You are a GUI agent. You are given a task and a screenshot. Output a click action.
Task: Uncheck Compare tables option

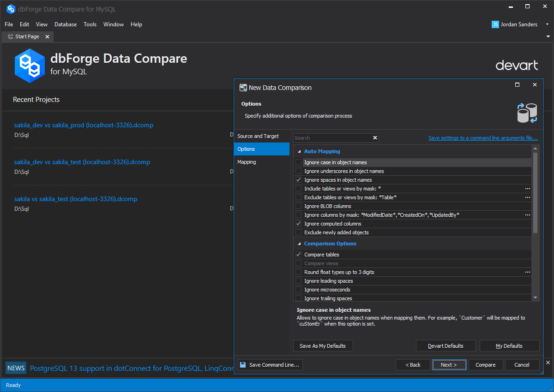(298, 255)
